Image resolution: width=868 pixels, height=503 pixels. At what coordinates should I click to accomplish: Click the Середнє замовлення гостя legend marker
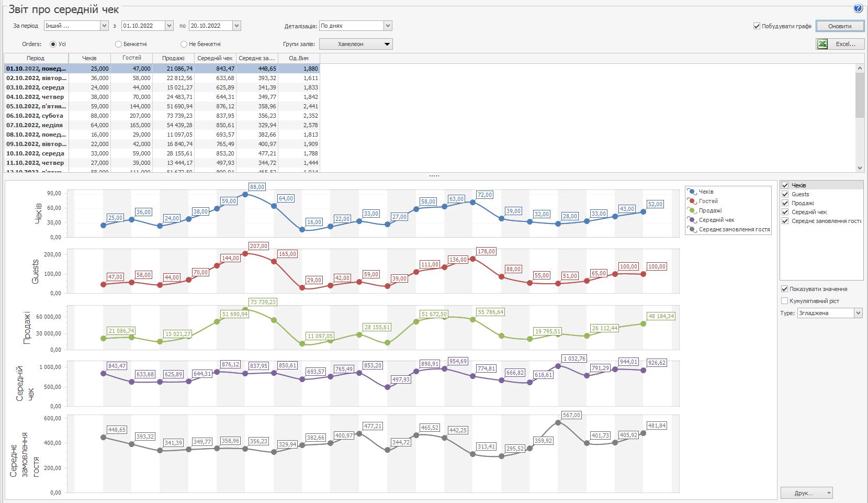[692, 230]
